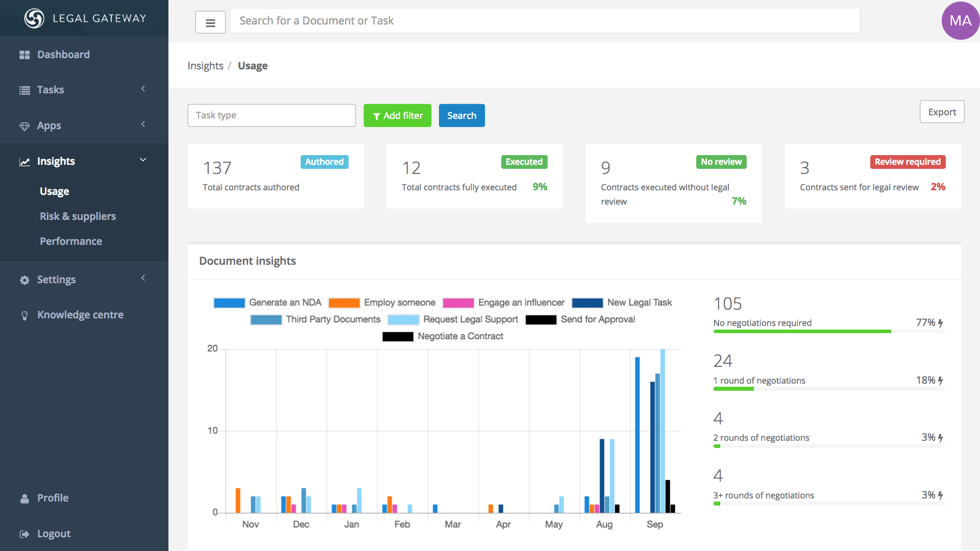The height and width of the screenshot is (551, 980).
Task: Toggle sidebar with hamburger menu button
Action: coord(210,22)
